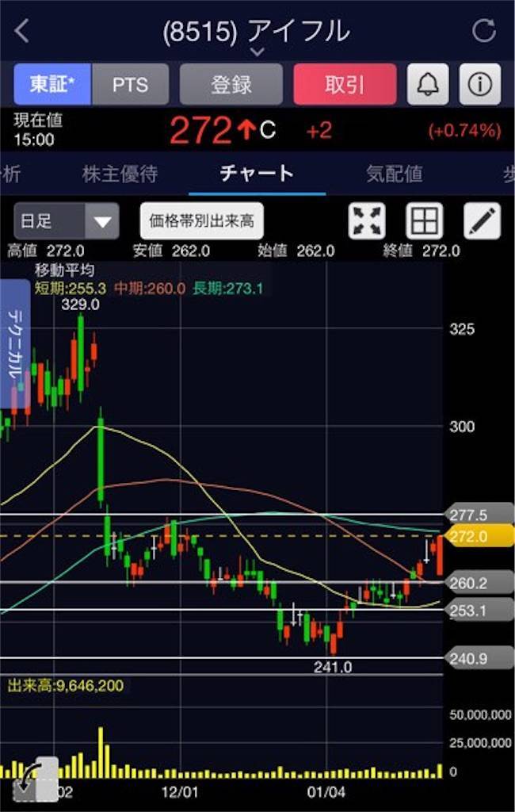Image resolution: width=515 pixels, height=812 pixels.
Task: Tap the 329.0 high price label
Action: [80, 304]
